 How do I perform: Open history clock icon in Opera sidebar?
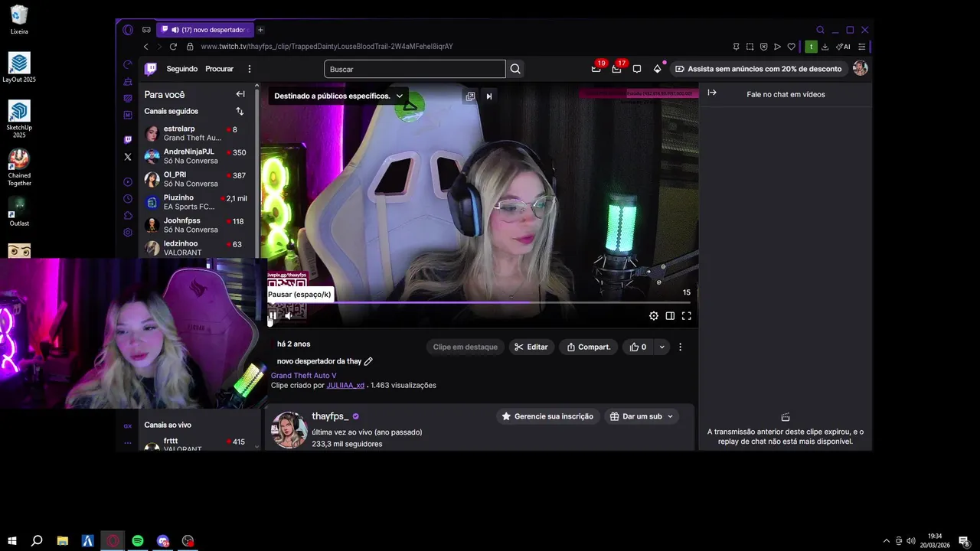coord(128,199)
